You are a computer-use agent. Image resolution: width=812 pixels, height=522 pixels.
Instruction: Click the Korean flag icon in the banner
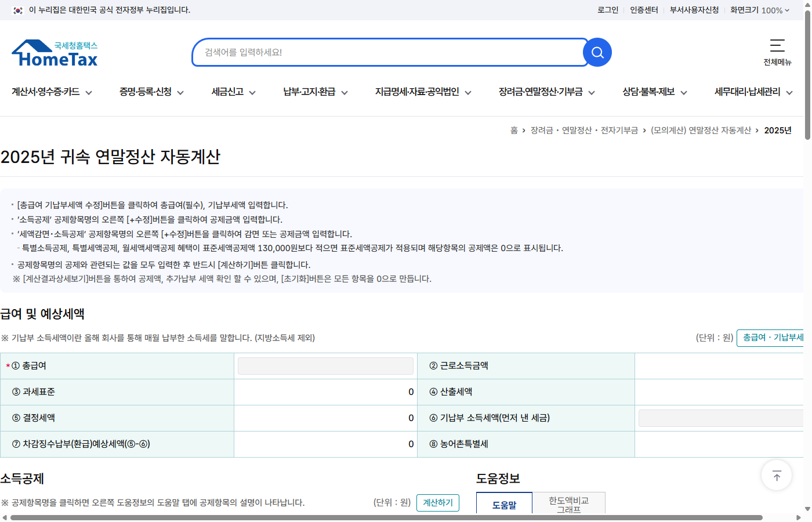pos(17,10)
